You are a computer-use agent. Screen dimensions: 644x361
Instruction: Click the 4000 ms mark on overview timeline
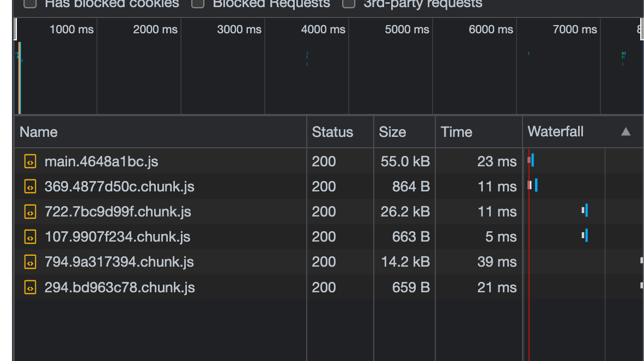323,29
